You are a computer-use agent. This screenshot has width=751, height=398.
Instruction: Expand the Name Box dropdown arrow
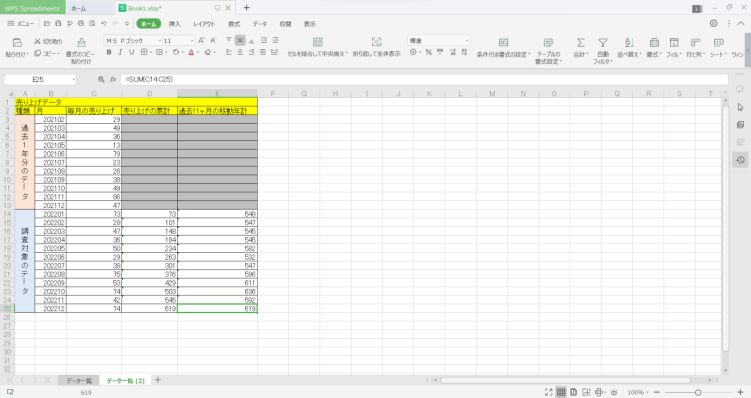pyautogui.click(x=74, y=80)
